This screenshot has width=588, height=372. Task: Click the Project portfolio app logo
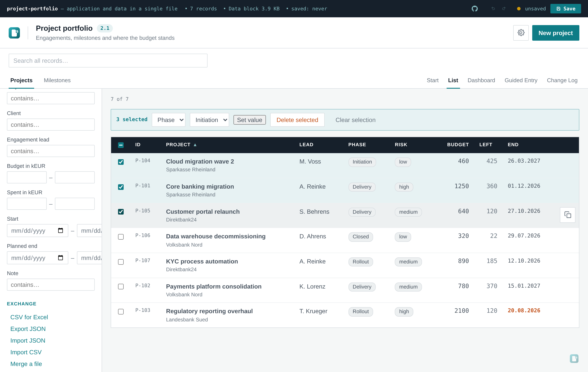coord(14,33)
